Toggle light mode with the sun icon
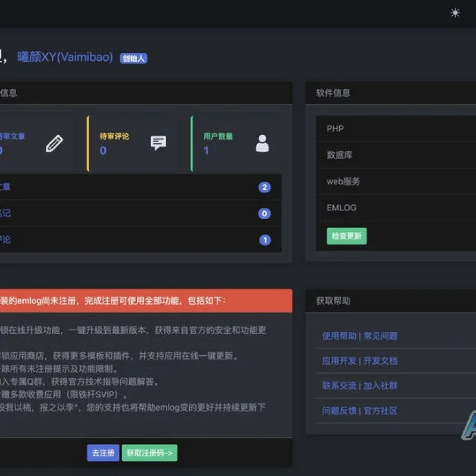 point(455,13)
